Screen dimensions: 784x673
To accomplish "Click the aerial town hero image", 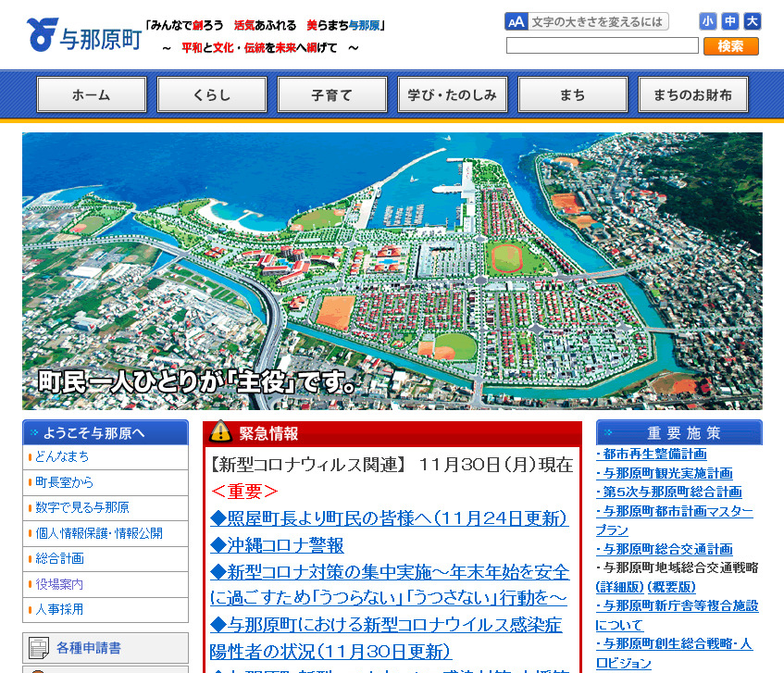I will pos(392,271).
